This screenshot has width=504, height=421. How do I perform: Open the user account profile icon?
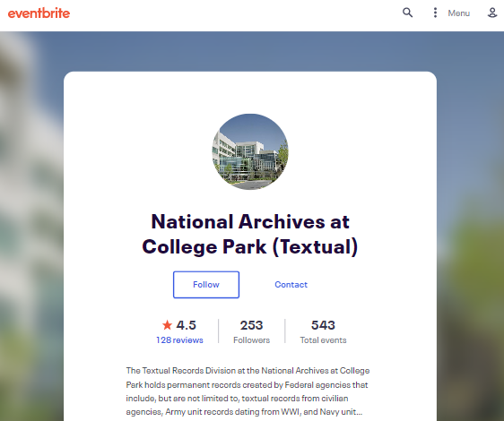pos(492,13)
